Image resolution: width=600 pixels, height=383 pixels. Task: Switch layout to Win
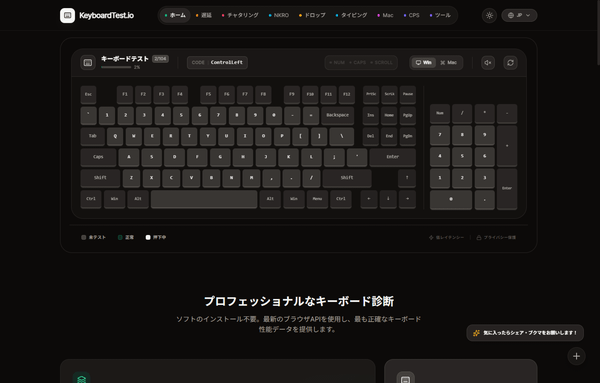tap(424, 62)
